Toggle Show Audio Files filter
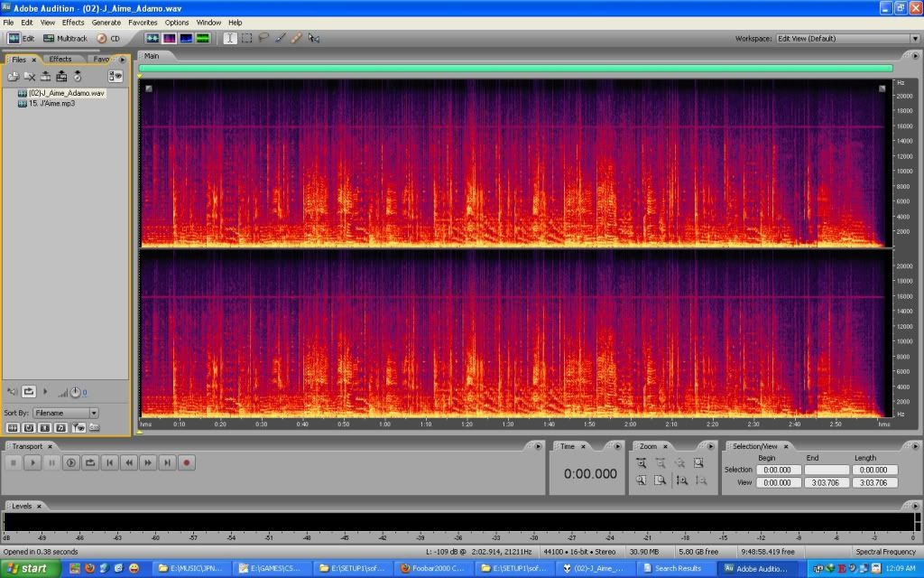The image size is (924, 578). [12, 427]
